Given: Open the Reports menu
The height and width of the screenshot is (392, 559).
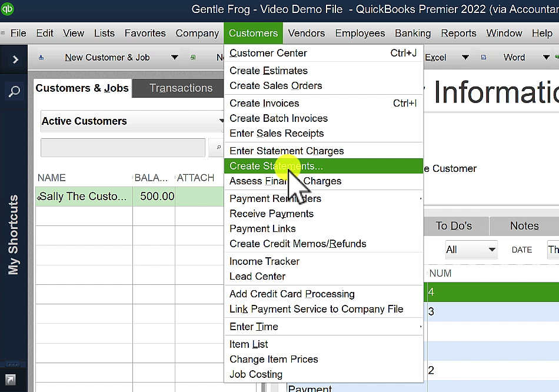Looking at the screenshot, I should pyautogui.click(x=458, y=33).
